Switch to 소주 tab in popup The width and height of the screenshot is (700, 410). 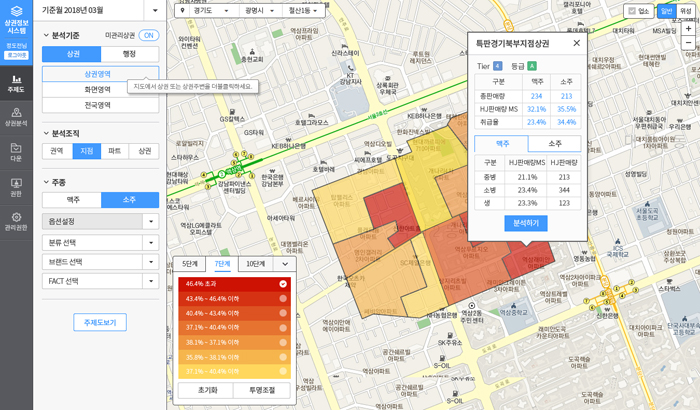554,144
